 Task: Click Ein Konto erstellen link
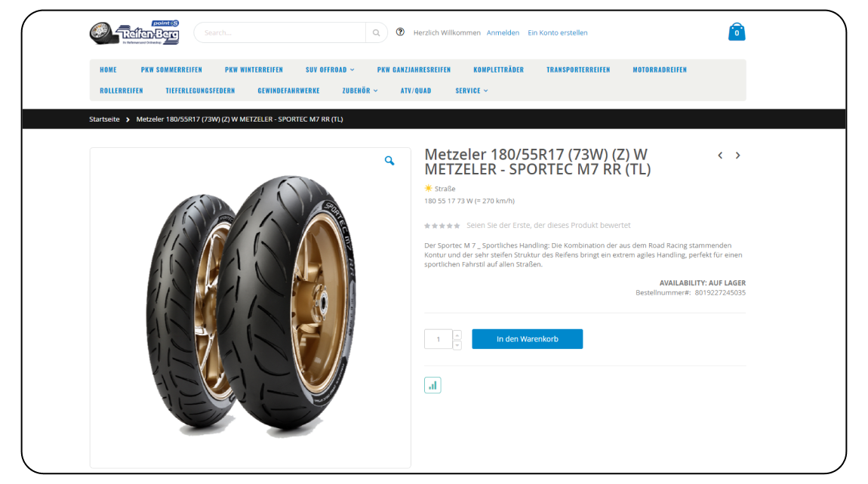pyautogui.click(x=557, y=32)
